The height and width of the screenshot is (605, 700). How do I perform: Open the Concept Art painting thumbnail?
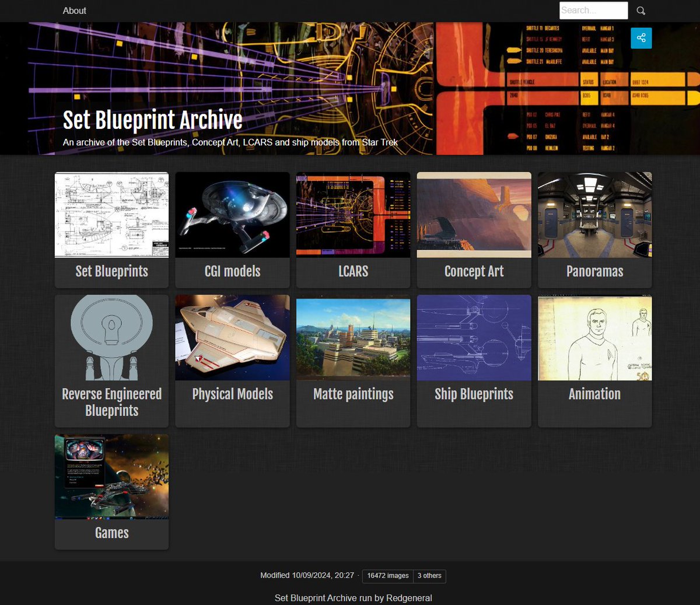(474, 215)
